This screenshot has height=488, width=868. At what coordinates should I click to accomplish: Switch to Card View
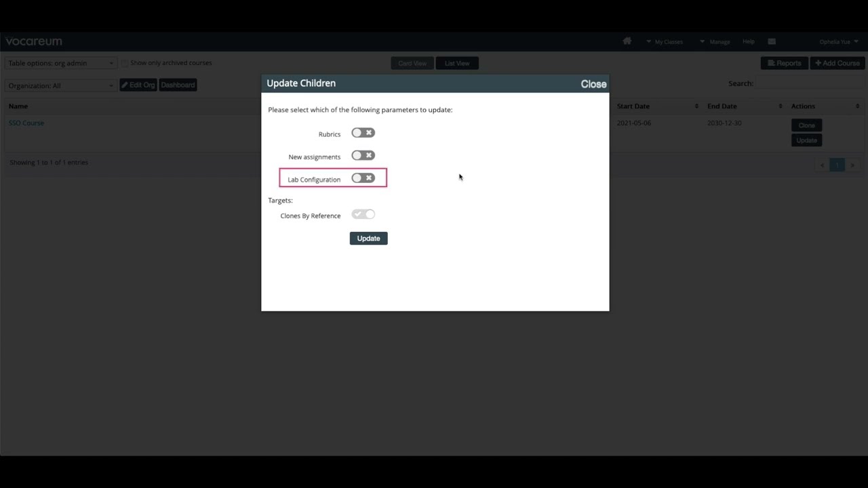[412, 63]
